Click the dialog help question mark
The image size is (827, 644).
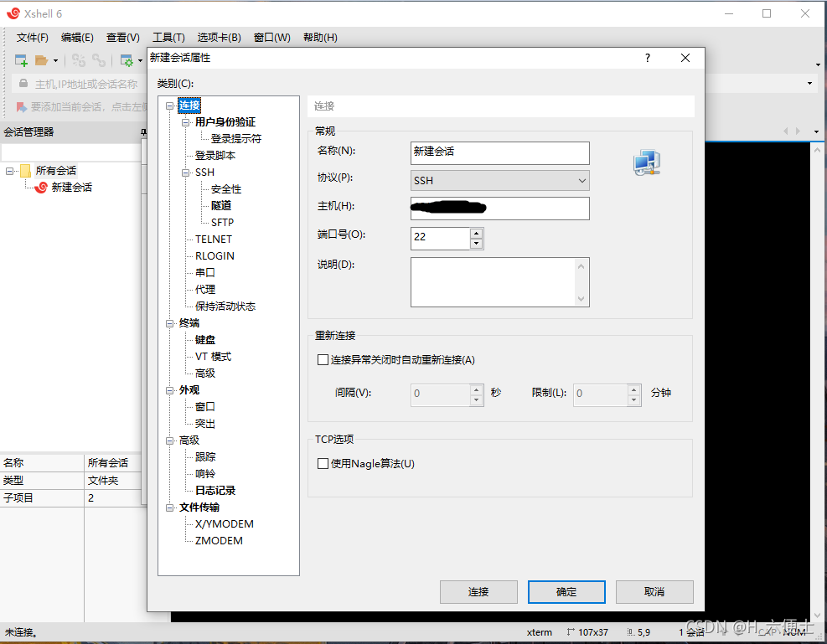647,58
